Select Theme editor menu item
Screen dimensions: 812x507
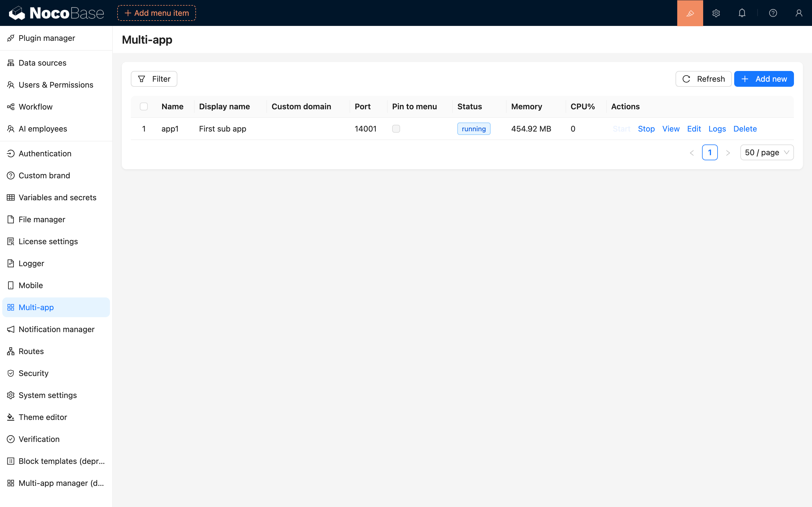click(x=43, y=417)
